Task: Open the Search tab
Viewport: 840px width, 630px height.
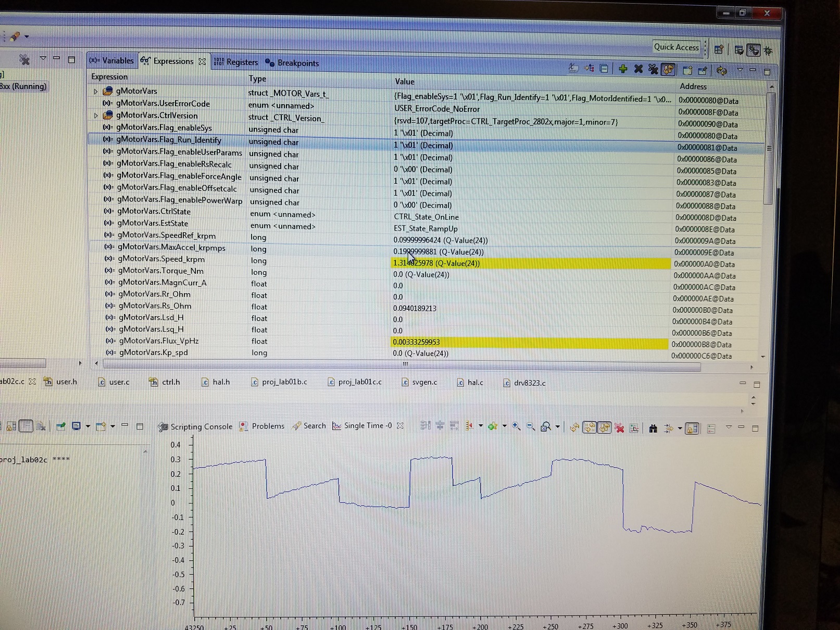Action: (x=309, y=426)
